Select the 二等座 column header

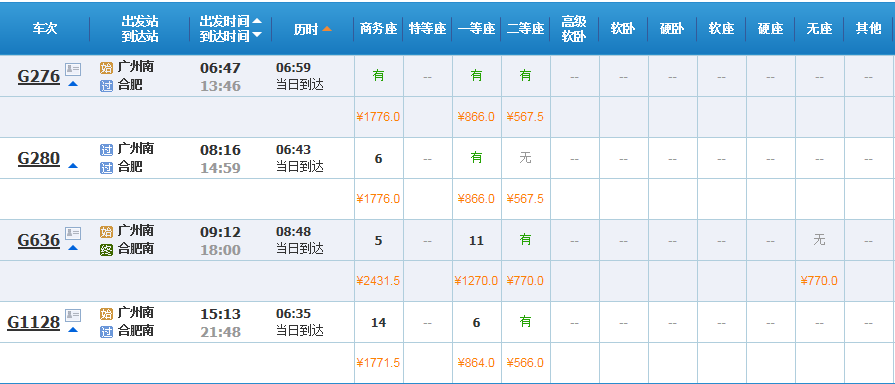click(x=526, y=29)
